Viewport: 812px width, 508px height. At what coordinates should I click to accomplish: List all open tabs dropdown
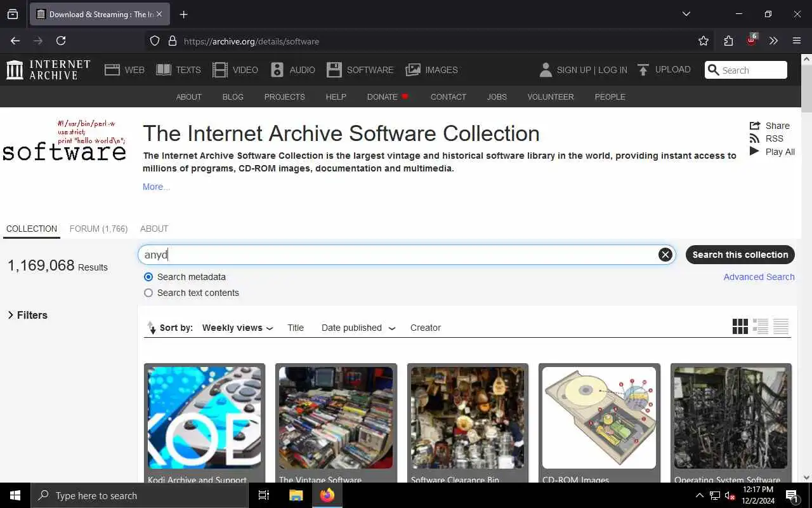[686, 14]
